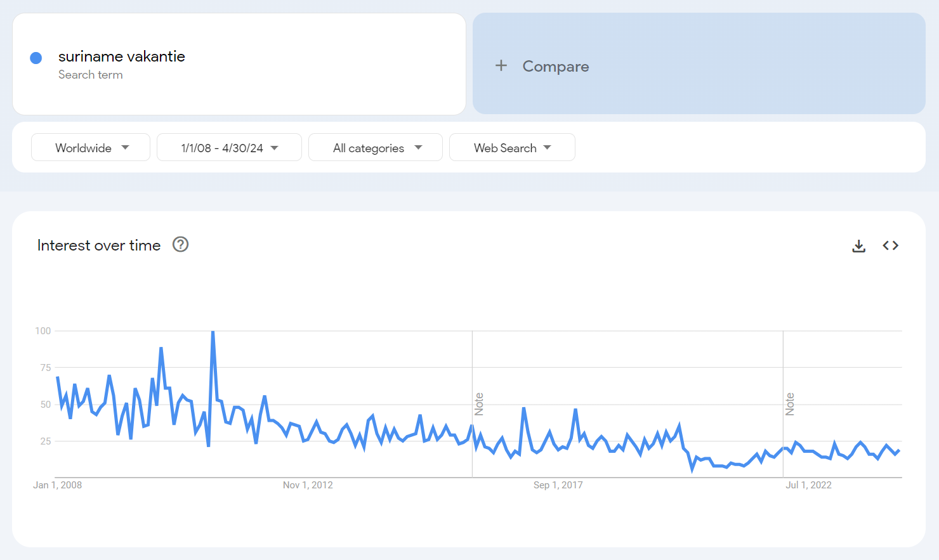This screenshot has height=560, width=939.
Task: Click the Nov 1, 2012 axis label
Action: [x=308, y=485]
